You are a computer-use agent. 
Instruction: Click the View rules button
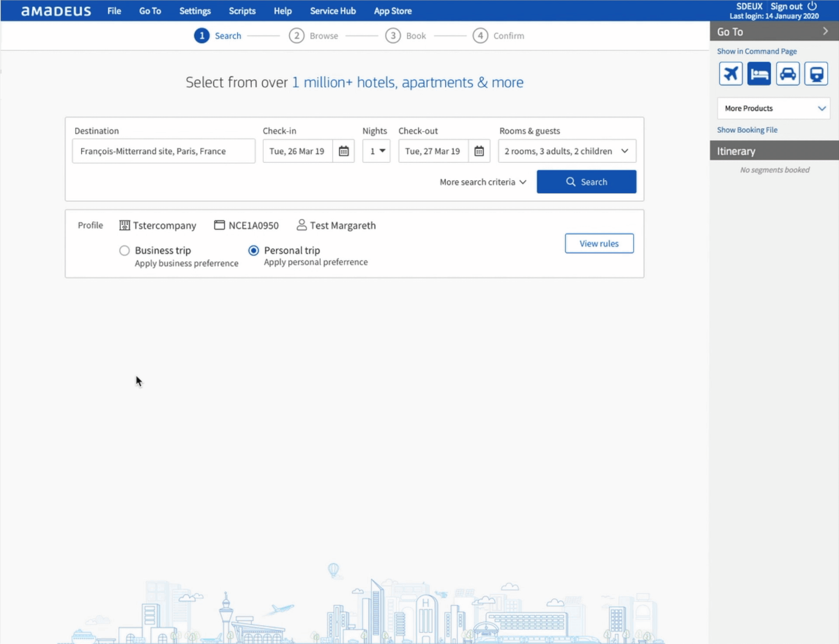[599, 243]
